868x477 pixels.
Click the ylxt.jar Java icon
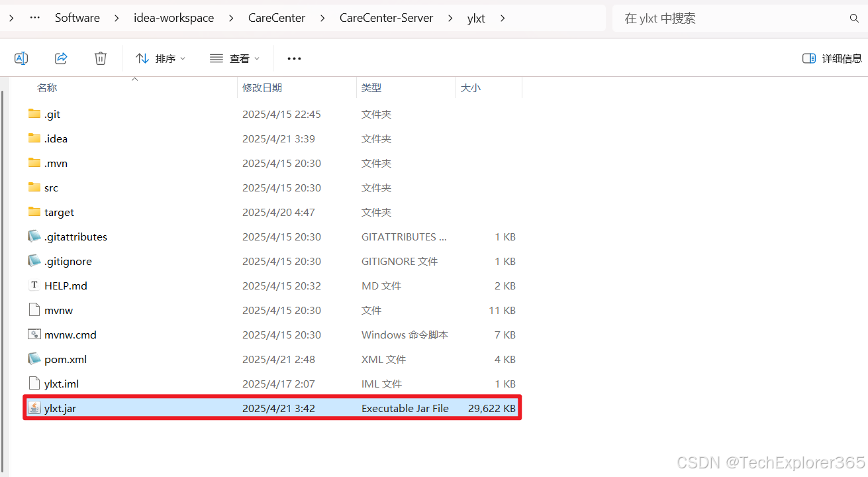(34, 408)
